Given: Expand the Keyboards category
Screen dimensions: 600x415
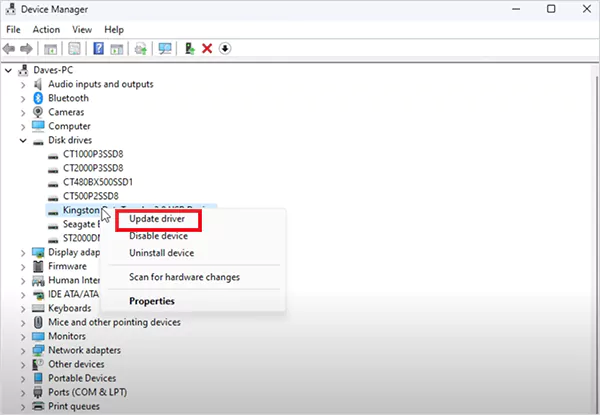Looking at the screenshot, I should tap(23, 309).
